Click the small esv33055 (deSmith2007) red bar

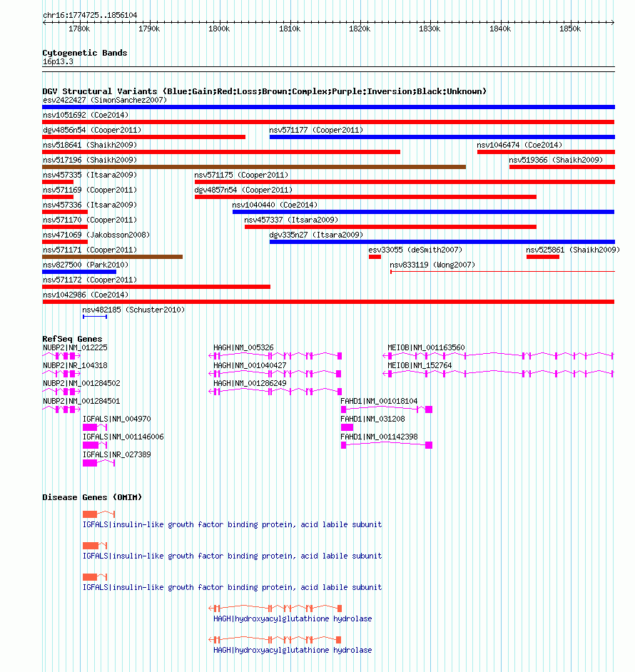[x=375, y=257]
